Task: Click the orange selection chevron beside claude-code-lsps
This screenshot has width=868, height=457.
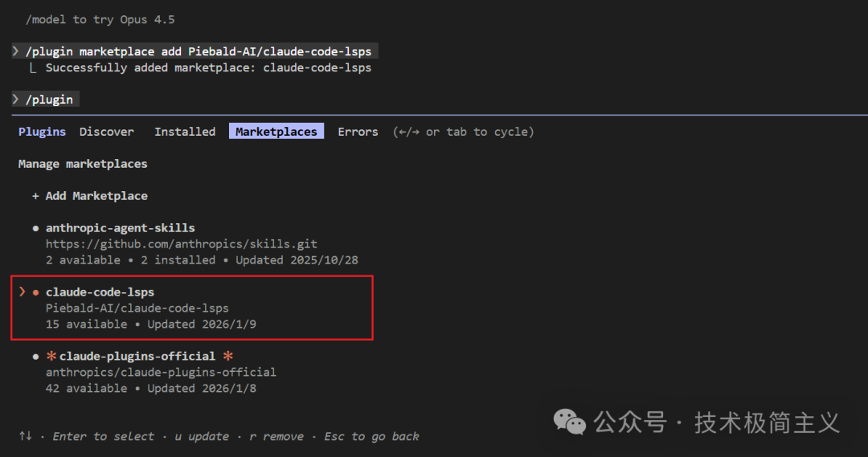Action: pos(23,292)
